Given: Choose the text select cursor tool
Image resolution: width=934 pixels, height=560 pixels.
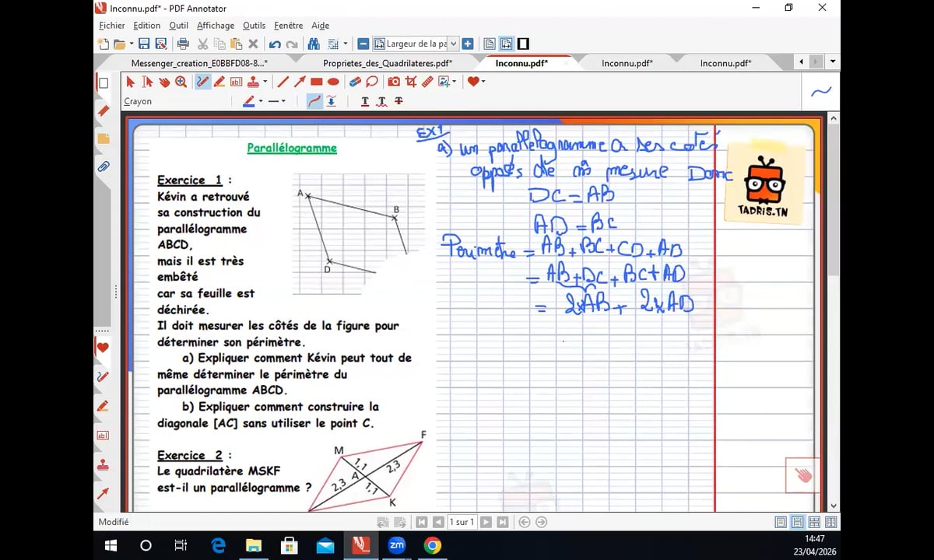Looking at the screenshot, I should tap(147, 82).
